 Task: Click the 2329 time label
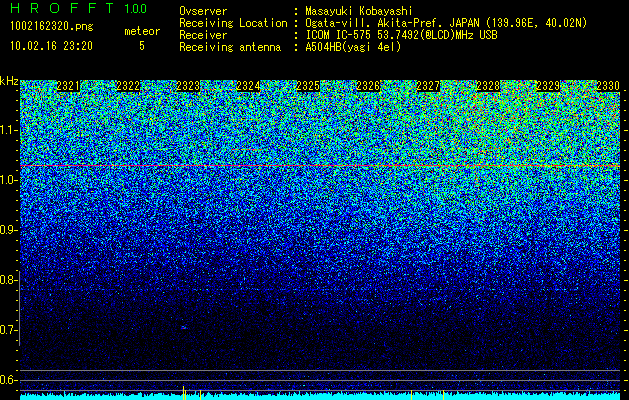[548, 86]
